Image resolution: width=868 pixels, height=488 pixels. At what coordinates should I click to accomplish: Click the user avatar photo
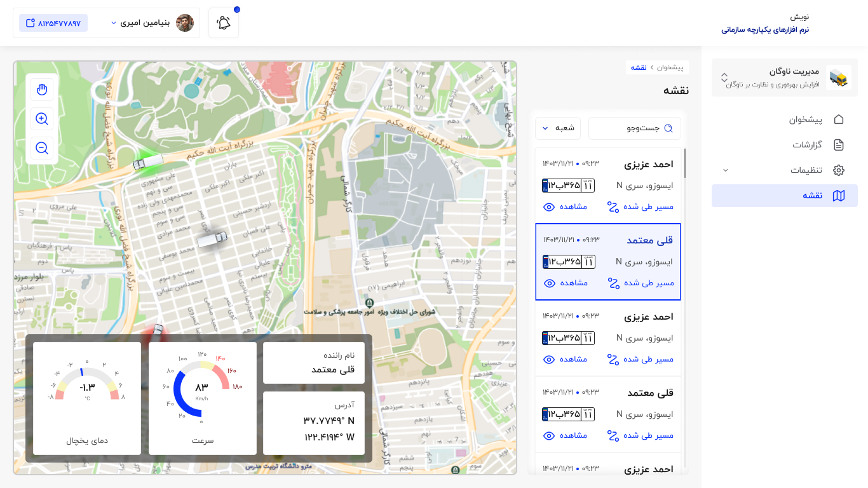pyautogui.click(x=185, y=23)
